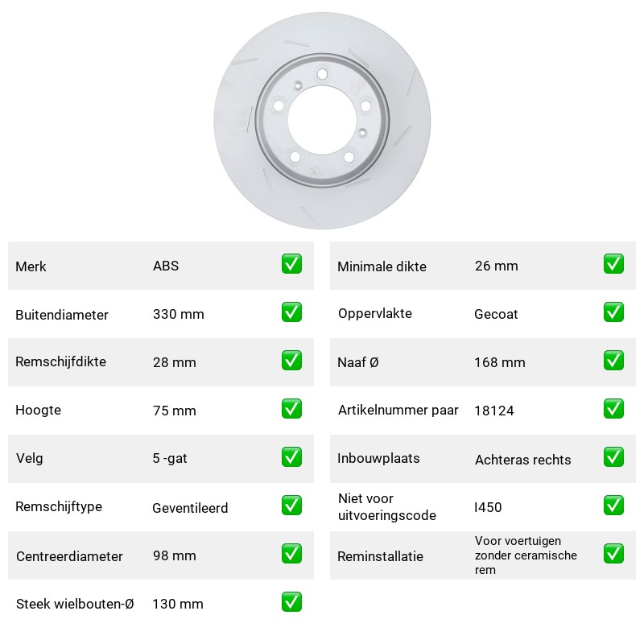Click the ABS brand value
The height and width of the screenshot is (644, 644).
(166, 266)
